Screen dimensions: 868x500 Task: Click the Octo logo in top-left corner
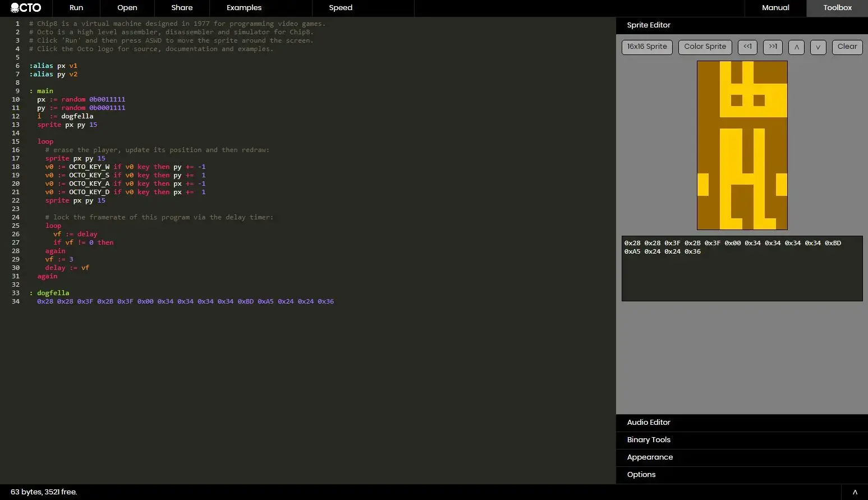26,8
